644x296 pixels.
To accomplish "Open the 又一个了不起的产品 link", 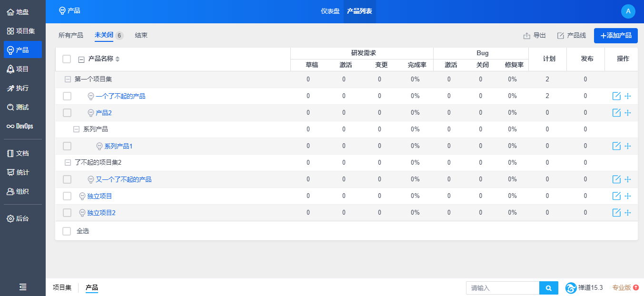I will tap(124, 179).
